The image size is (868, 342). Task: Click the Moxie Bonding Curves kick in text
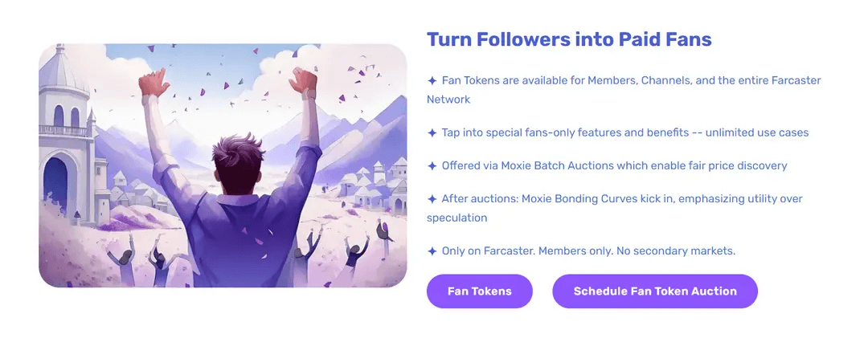[615, 208]
